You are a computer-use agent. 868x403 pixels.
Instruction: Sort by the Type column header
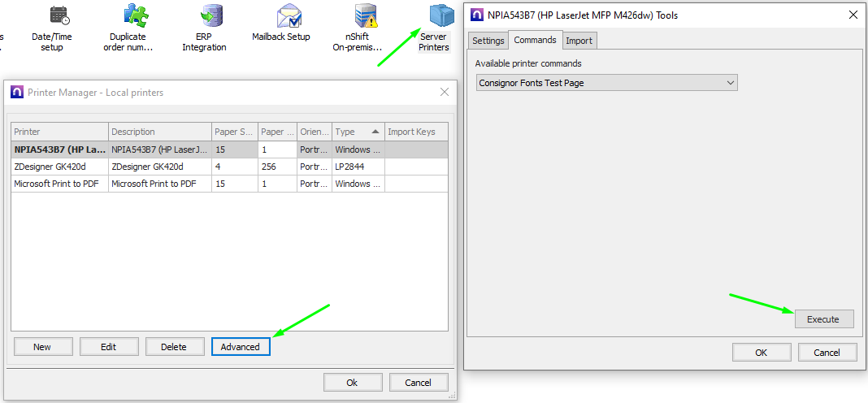(x=358, y=132)
